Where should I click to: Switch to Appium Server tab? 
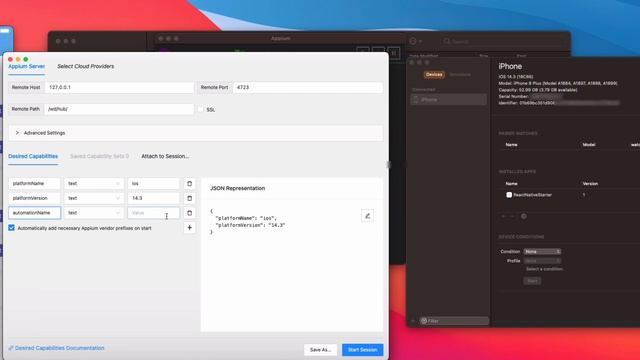tap(27, 67)
